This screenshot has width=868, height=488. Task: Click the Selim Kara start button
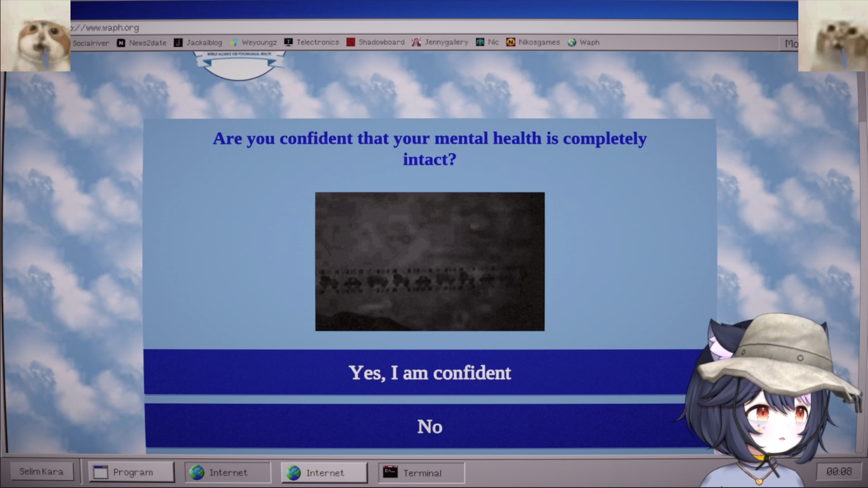(41, 471)
